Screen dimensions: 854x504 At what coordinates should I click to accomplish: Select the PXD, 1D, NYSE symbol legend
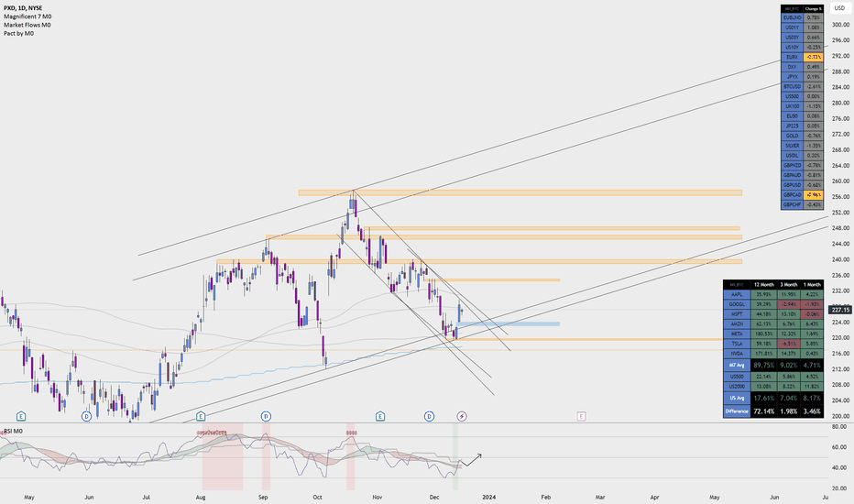point(23,8)
